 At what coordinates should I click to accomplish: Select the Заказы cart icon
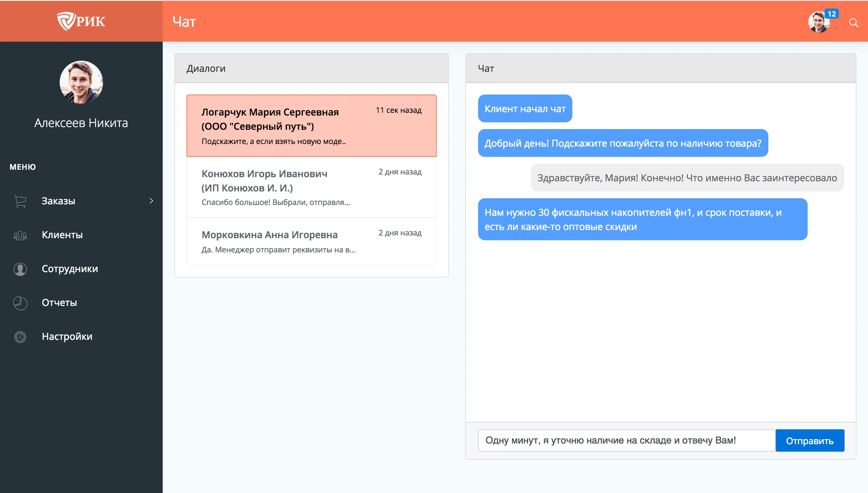click(x=20, y=201)
